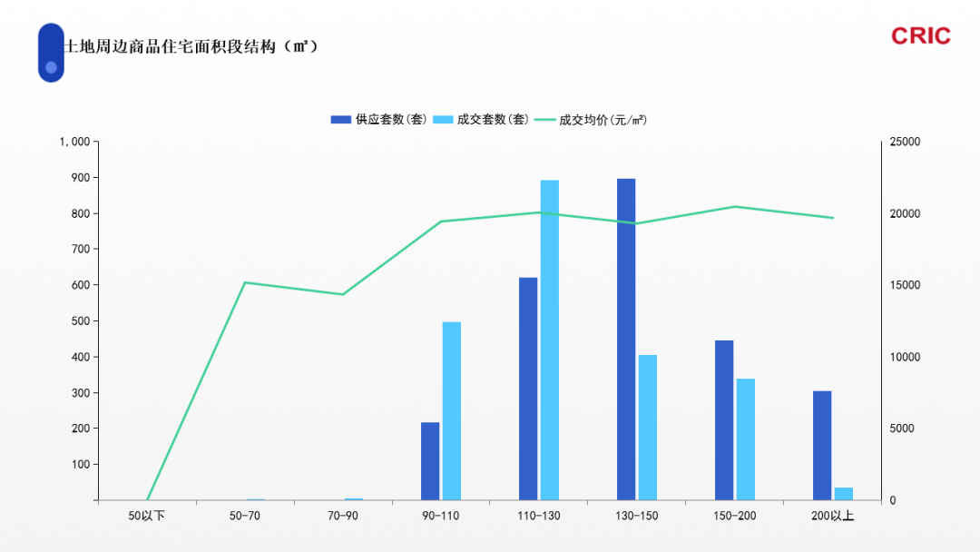The image size is (980, 552).
Task: Click the 50-70 x-axis label
Action: tap(245, 516)
